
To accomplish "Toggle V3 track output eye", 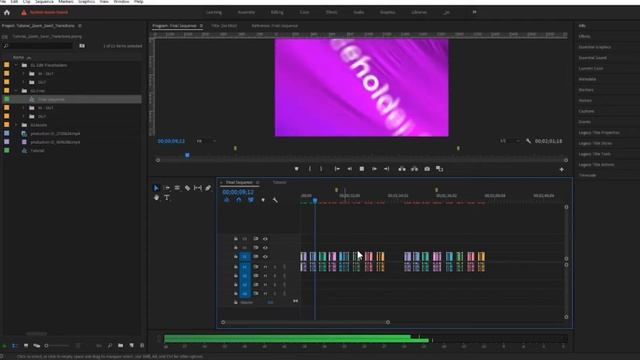I will (x=265, y=239).
